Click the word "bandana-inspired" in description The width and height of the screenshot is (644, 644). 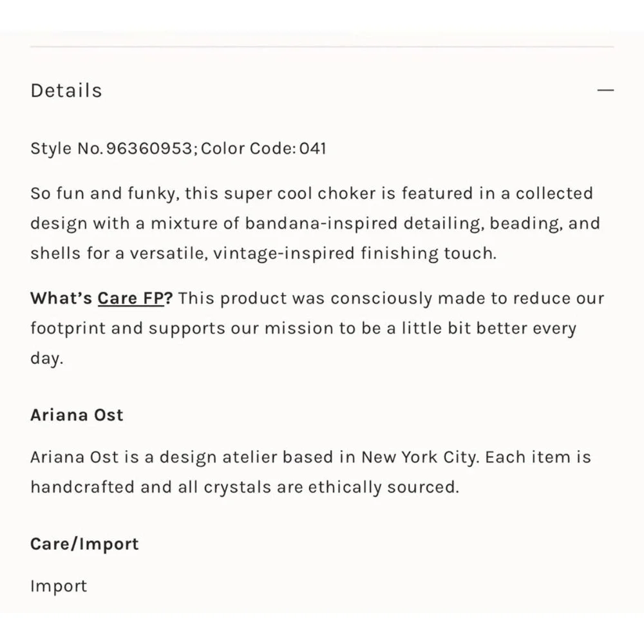click(321, 223)
